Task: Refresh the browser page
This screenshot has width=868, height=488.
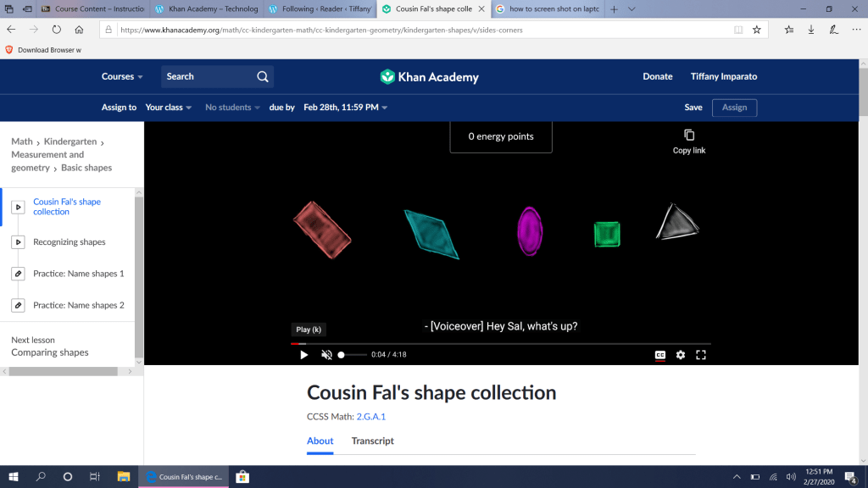Action: pyautogui.click(x=57, y=30)
